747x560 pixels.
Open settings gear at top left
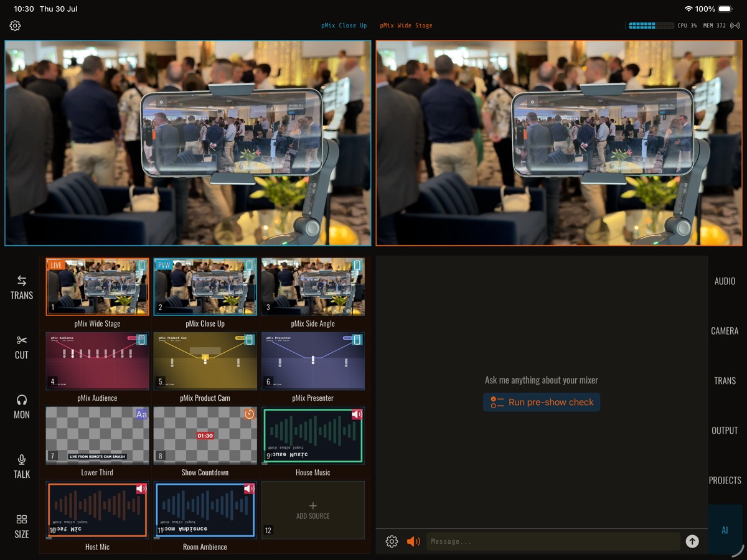coord(15,26)
